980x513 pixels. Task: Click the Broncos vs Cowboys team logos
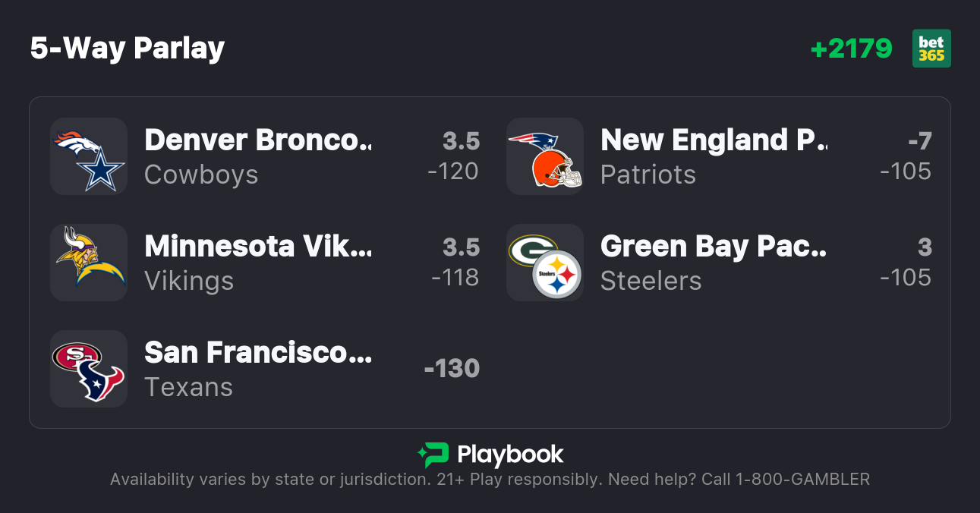[x=88, y=156]
